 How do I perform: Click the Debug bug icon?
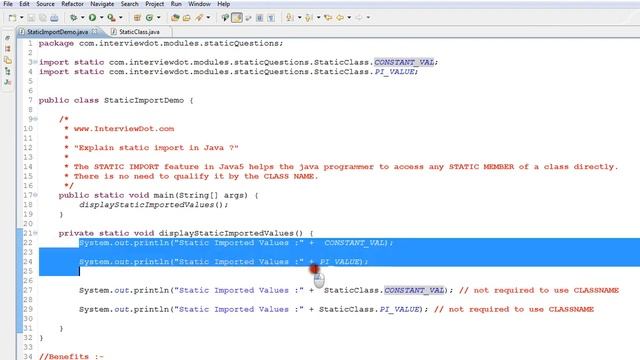[x=73, y=18]
